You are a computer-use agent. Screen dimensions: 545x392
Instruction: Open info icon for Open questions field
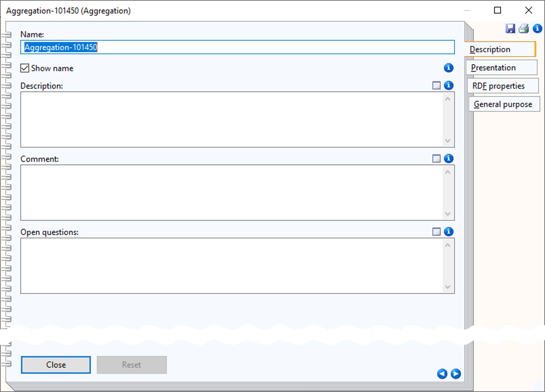(448, 232)
